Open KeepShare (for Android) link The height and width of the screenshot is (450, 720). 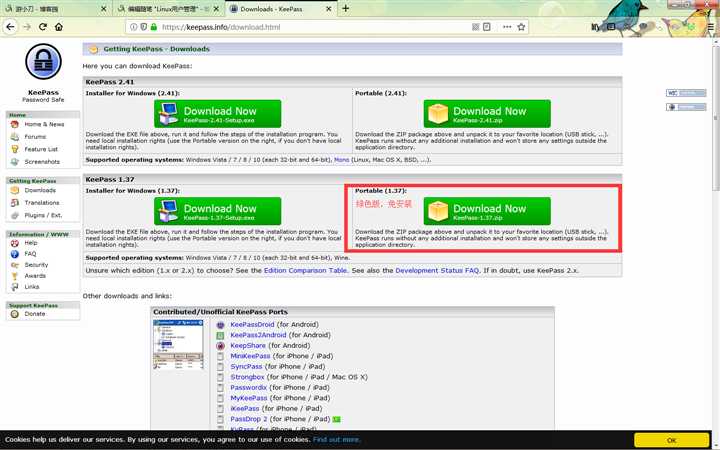coord(248,345)
